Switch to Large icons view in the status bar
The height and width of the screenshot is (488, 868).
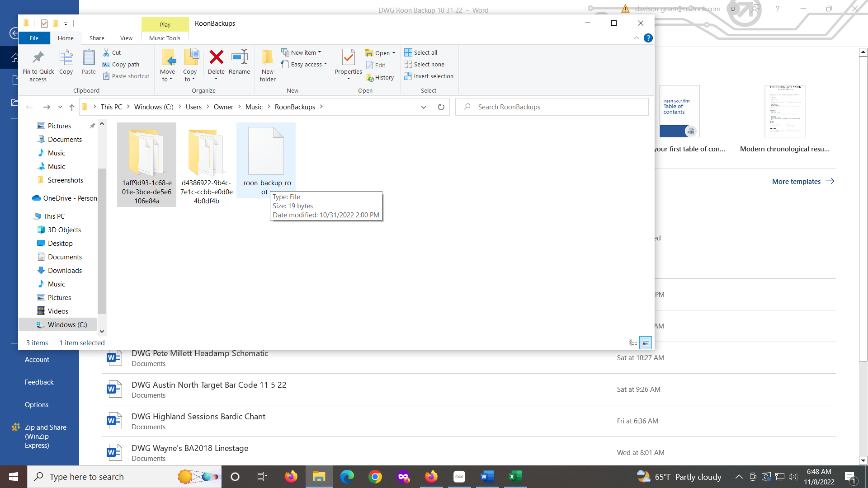point(646,343)
